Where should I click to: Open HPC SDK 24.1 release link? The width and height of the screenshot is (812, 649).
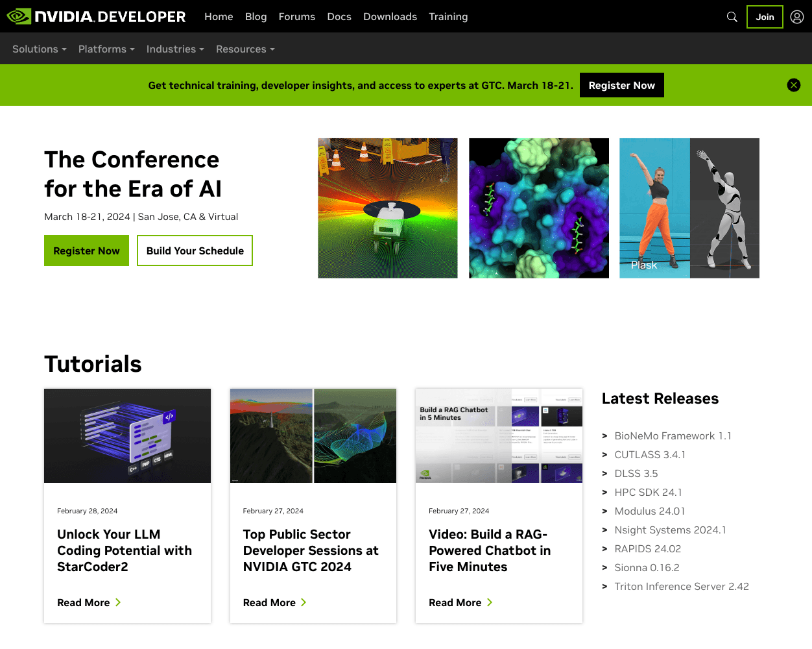648,493
